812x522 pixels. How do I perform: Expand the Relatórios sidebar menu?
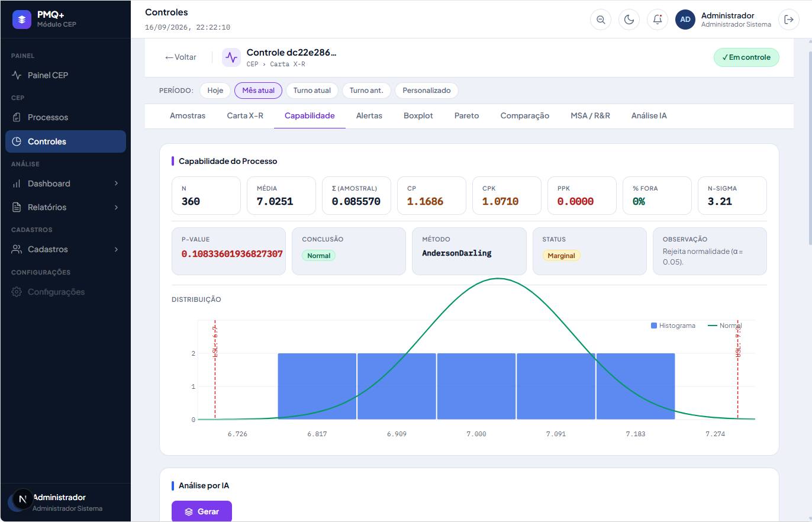tap(66, 207)
